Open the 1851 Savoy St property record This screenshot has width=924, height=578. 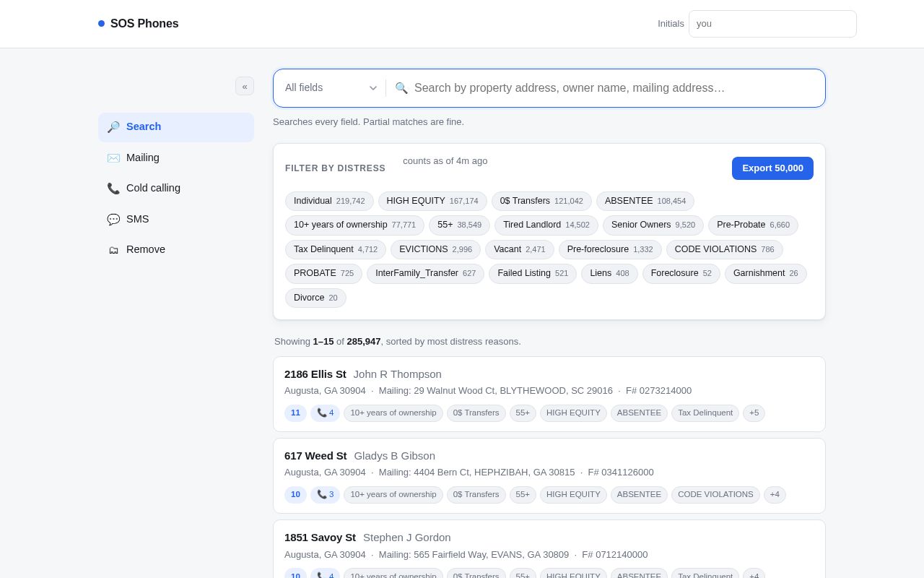tap(549, 549)
